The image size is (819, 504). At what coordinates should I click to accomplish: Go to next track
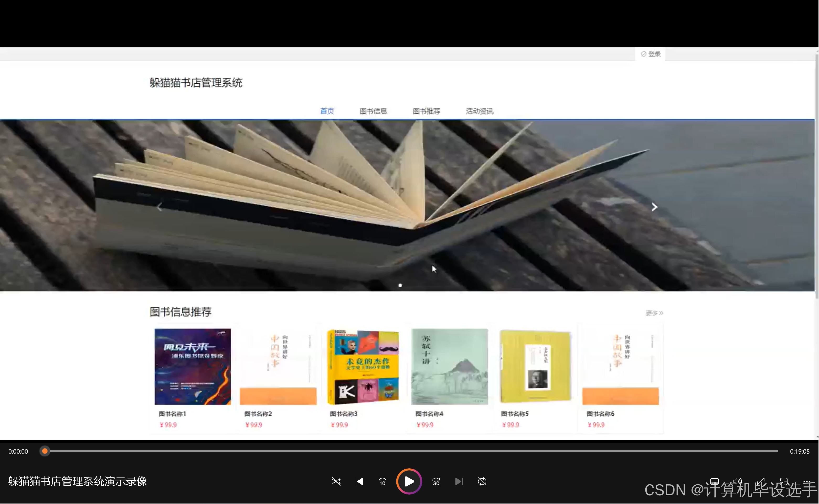[459, 481]
